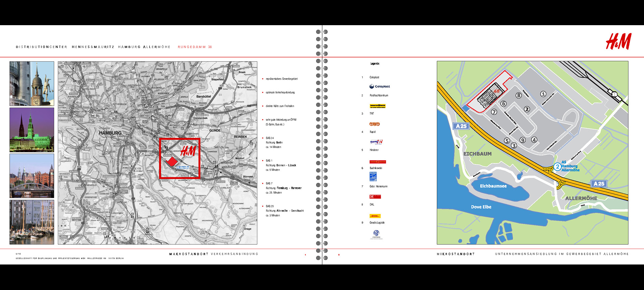Click the red diamond marker on Hamburg map
Screen dimensions: 644x290
tap(172, 161)
